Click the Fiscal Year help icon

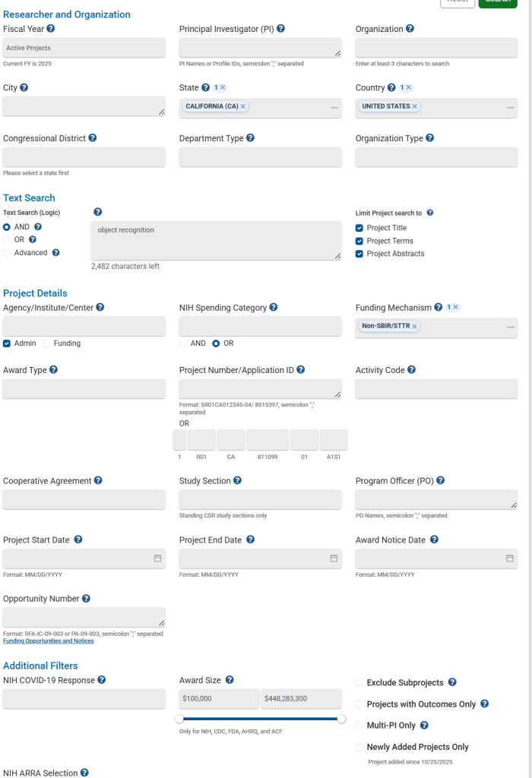(51, 29)
